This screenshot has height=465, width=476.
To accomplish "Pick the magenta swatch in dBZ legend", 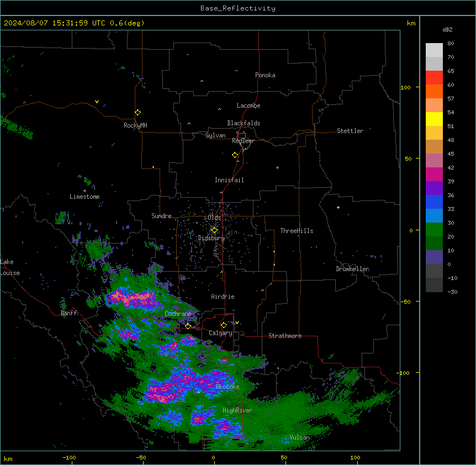I will (x=434, y=174).
